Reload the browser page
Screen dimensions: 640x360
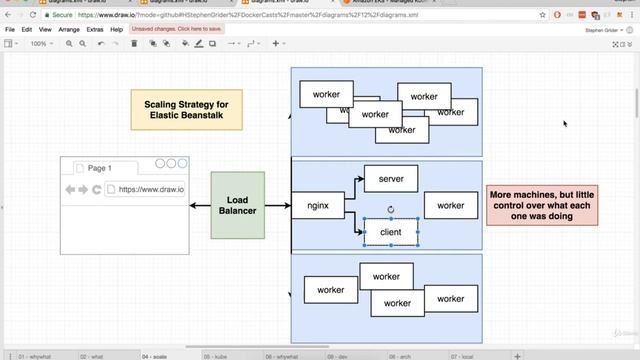coord(33,15)
